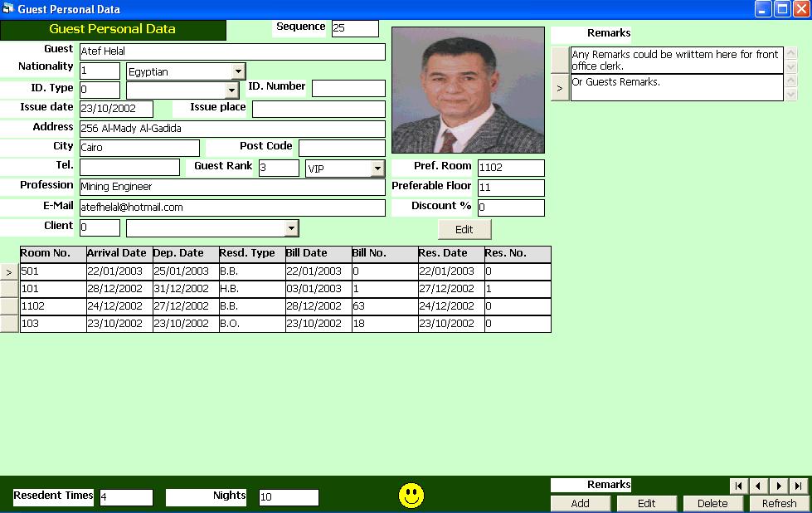
Task: Go to previous record arrow button
Action: [759, 486]
